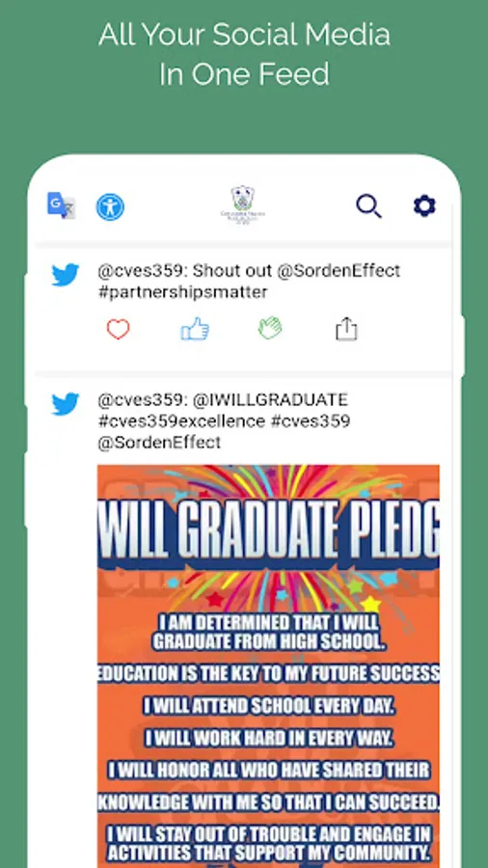The height and width of the screenshot is (868, 488).
Task: Open the search magnifier
Action: [369, 206]
